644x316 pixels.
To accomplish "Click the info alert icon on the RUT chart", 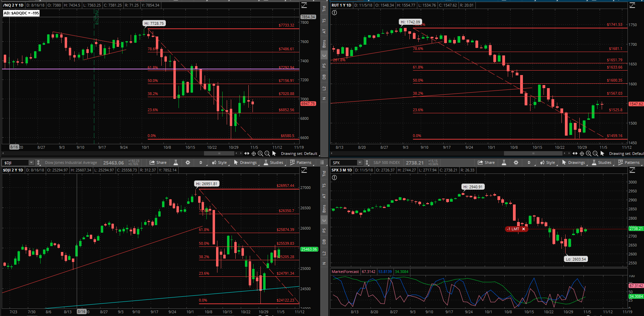I will [x=334, y=13].
